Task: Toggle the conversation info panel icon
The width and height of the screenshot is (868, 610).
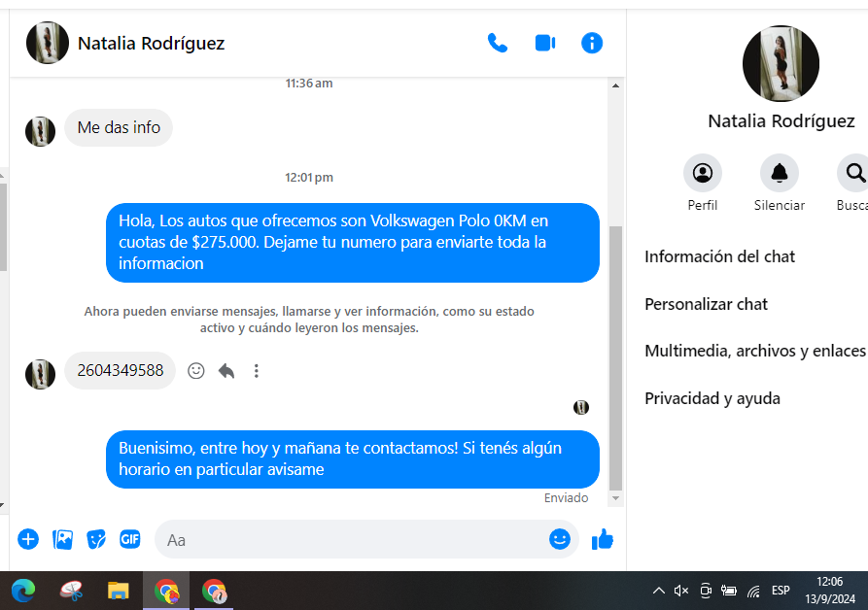Action: click(x=592, y=43)
